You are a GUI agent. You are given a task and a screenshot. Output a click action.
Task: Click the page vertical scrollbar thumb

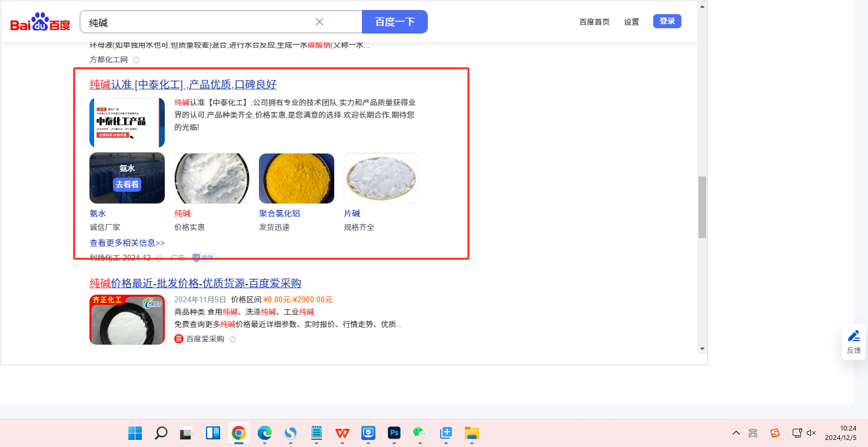click(x=702, y=207)
